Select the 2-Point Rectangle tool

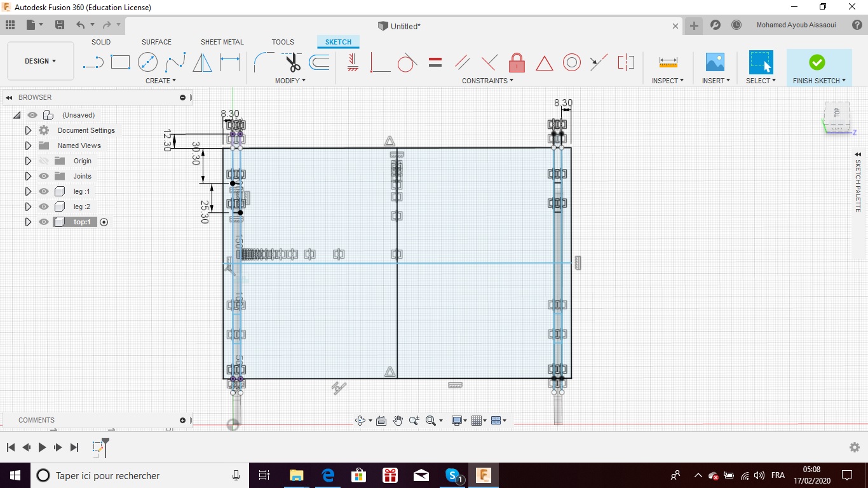pos(120,62)
